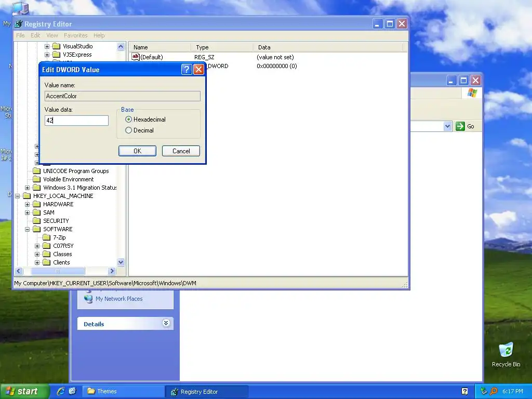Expand the SAM key

[27, 212]
